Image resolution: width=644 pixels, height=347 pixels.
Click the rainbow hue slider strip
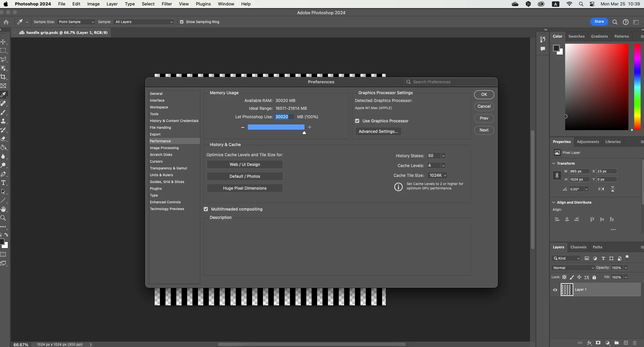click(637, 87)
